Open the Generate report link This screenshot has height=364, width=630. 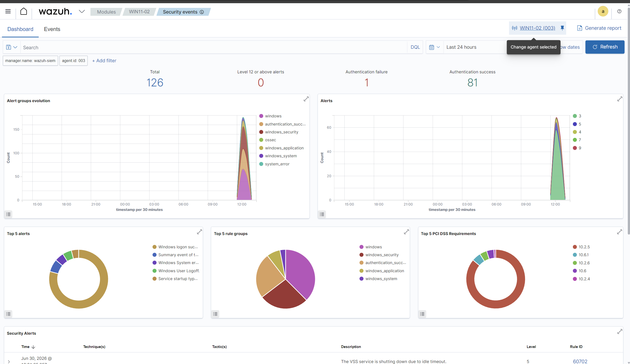click(599, 28)
